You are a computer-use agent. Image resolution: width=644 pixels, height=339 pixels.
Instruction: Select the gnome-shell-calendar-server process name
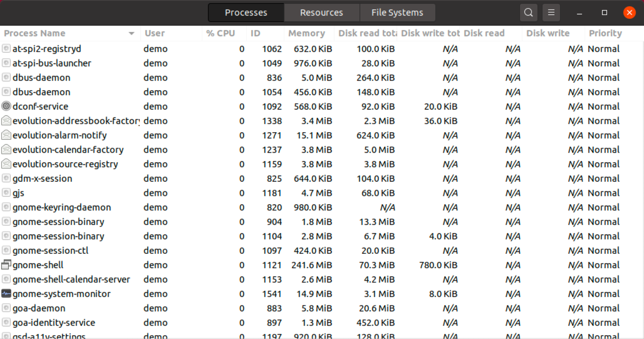[x=71, y=279]
